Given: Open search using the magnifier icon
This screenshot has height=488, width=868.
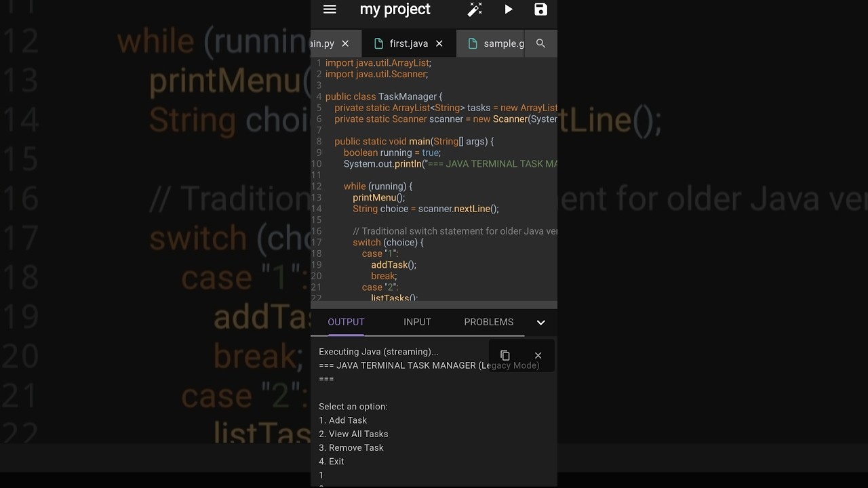Looking at the screenshot, I should click(540, 43).
